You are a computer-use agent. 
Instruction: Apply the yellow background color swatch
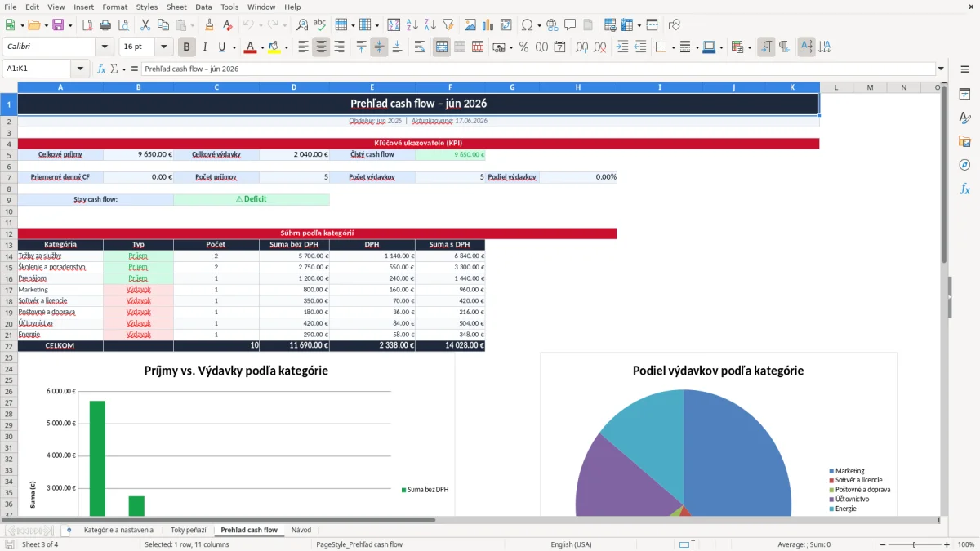(x=274, y=47)
